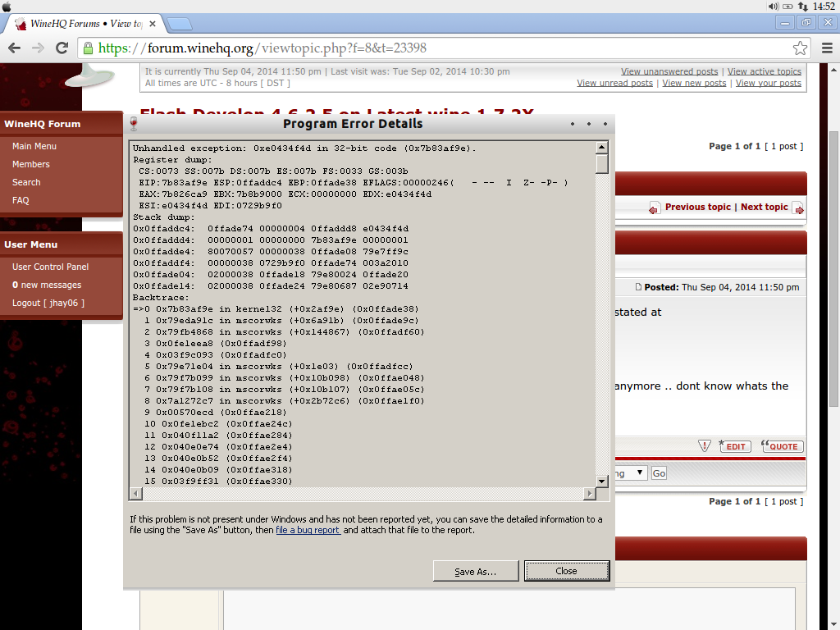Viewport: 840px width, 630px height.
Task: Open a new tab button
Action: (x=179, y=24)
